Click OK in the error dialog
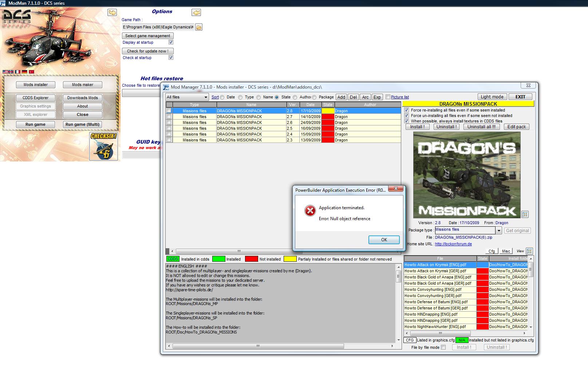The height and width of the screenshot is (390, 588). point(384,240)
